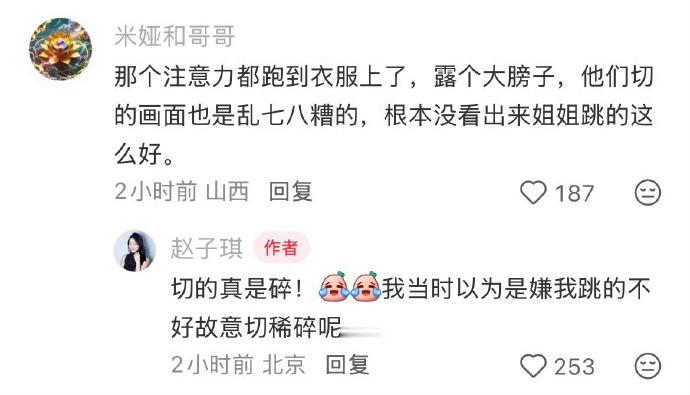Tap the 187 like count
The image size is (690, 395).
coord(574,194)
